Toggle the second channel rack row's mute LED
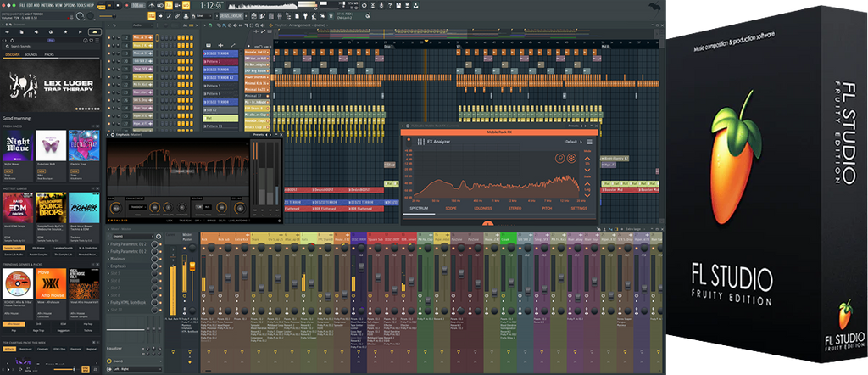 109,46
